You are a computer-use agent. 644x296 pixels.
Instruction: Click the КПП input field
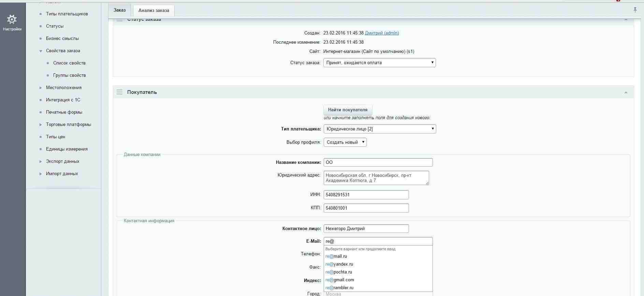pyautogui.click(x=366, y=208)
